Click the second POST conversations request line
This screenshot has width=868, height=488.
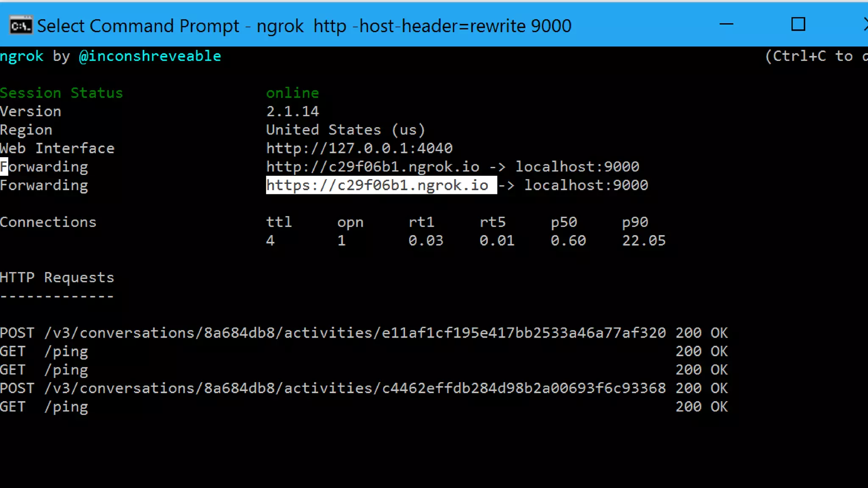tap(333, 388)
